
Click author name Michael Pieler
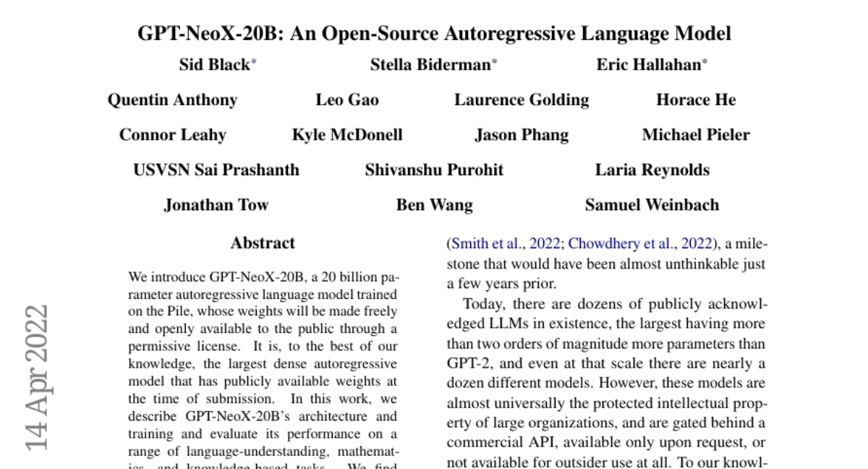(696, 135)
